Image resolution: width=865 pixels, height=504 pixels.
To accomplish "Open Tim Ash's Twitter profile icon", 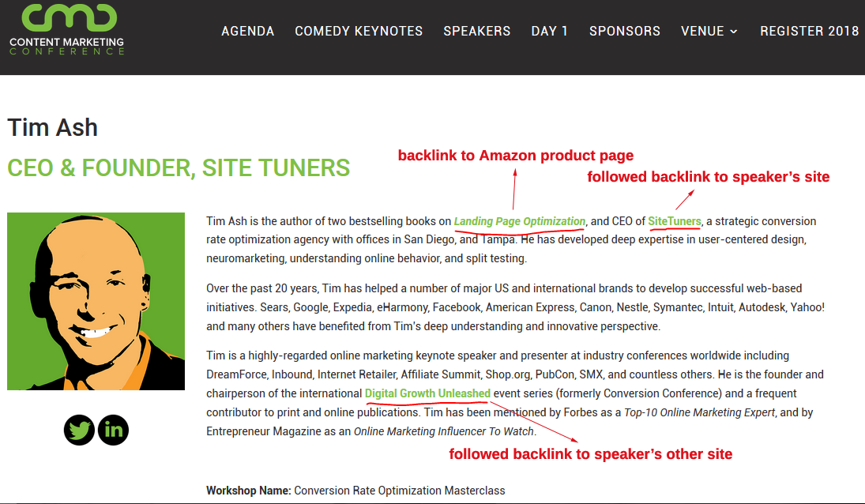I will pos(79,430).
